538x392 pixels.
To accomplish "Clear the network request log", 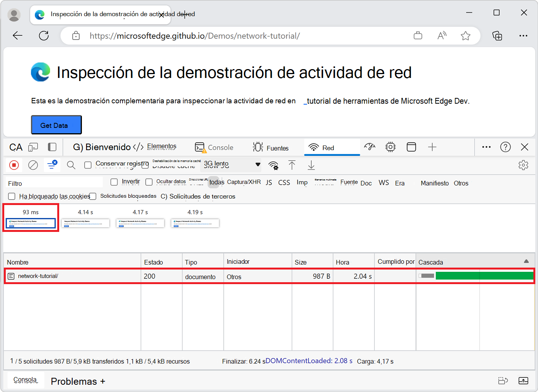I will [x=33, y=165].
